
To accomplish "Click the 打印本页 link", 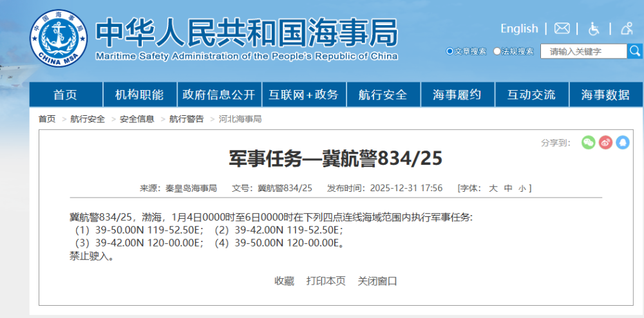I will pyautogui.click(x=326, y=281).
